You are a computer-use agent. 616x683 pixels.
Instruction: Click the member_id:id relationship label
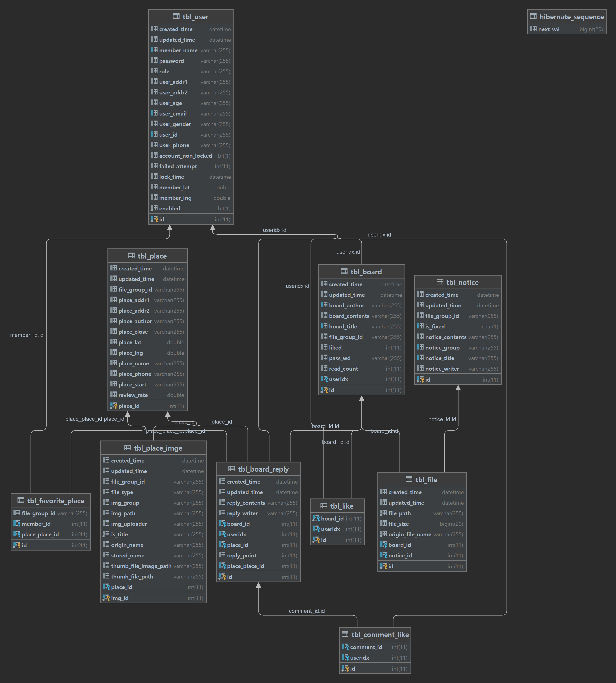click(27, 335)
